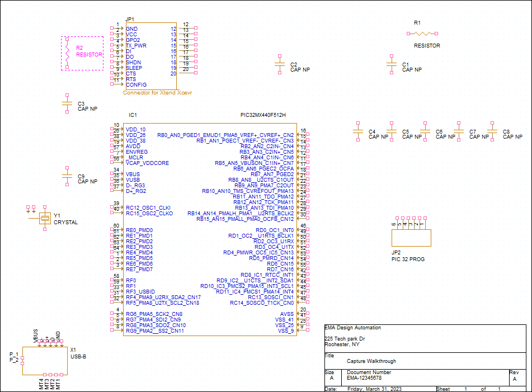Select the C1 capacitor symbol
Image resolution: width=532 pixels, height=392 pixels.
click(392, 64)
